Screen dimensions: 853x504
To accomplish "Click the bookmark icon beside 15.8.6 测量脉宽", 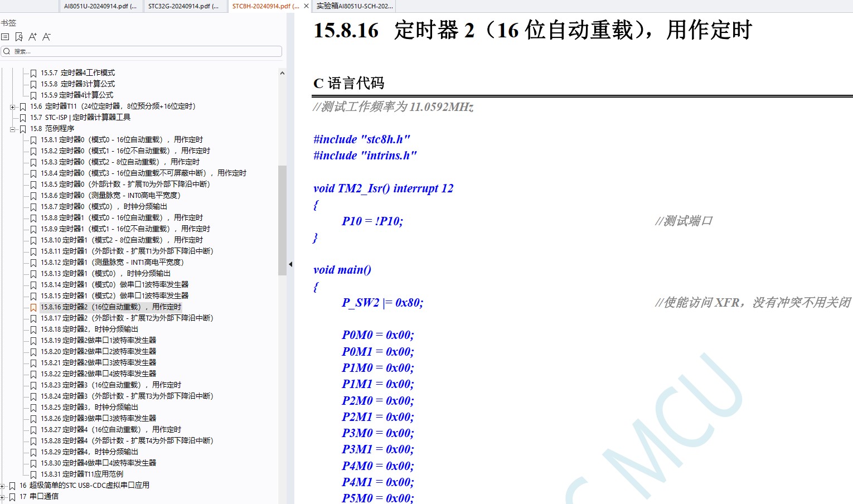I will coord(33,196).
